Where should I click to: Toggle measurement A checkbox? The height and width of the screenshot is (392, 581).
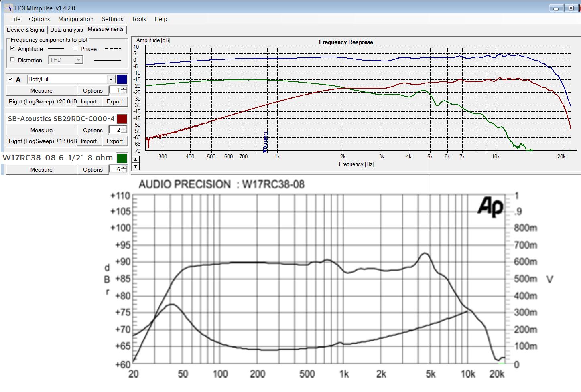[x=10, y=79]
